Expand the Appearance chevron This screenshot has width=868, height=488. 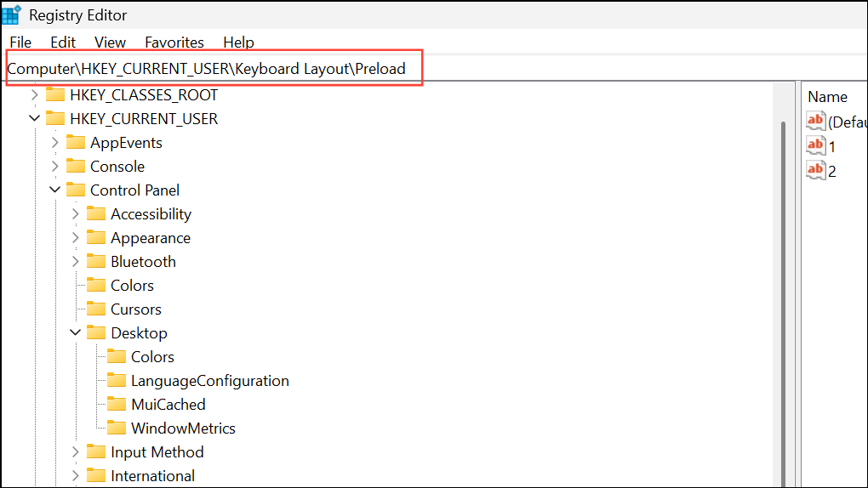(75, 237)
